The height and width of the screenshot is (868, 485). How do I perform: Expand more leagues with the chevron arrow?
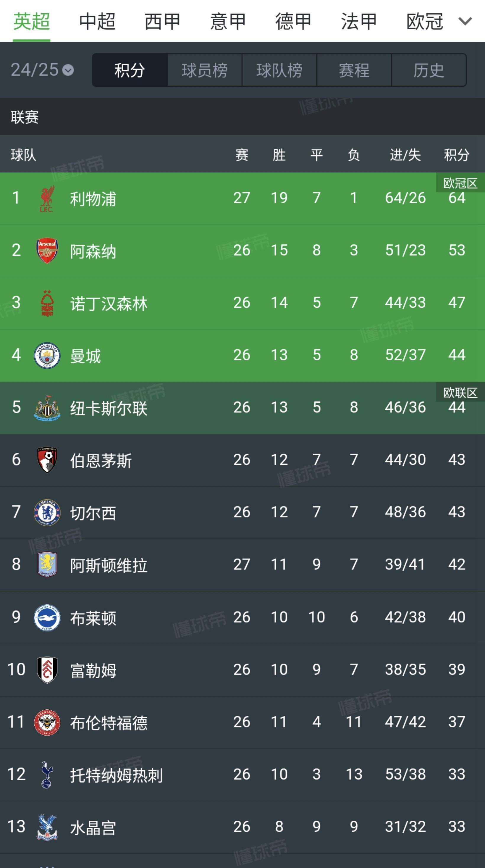click(x=465, y=21)
